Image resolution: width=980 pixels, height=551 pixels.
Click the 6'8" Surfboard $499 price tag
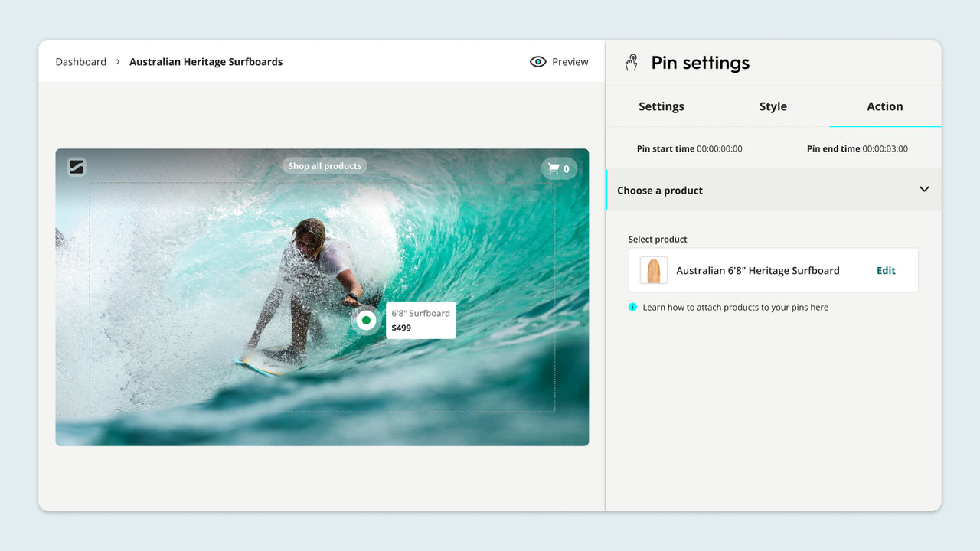pyautogui.click(x=420, y=320)
